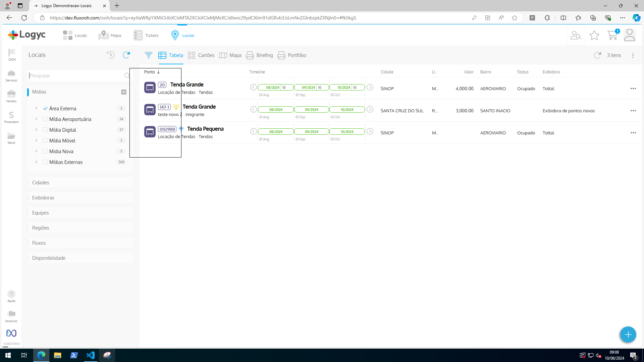Check the Mídia Digital checkbox
The image size is (644, 362).
[x=45, y=130]
